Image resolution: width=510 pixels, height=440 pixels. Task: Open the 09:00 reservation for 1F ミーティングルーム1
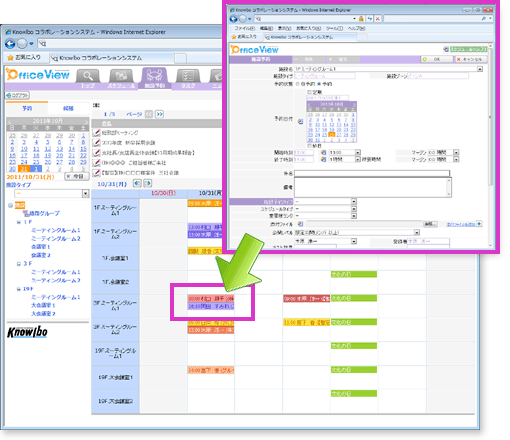pos(205,203)
